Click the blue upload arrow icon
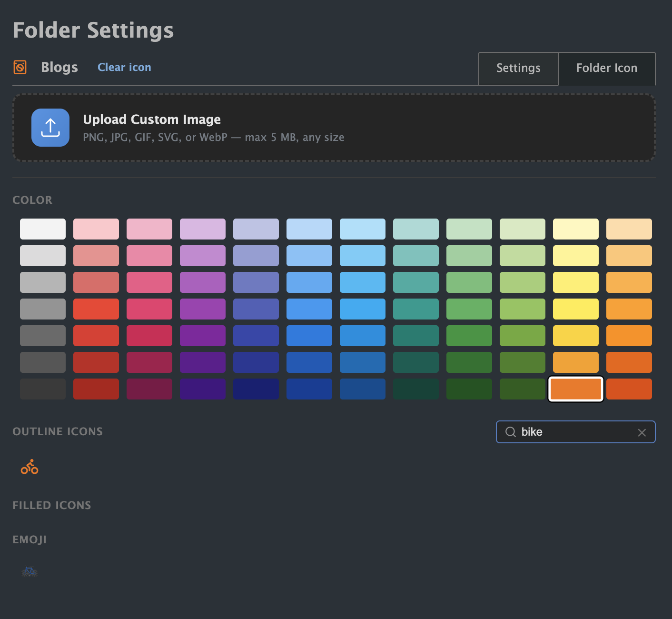The height and width of the screenshot is (619, 672). pos(50,128)
